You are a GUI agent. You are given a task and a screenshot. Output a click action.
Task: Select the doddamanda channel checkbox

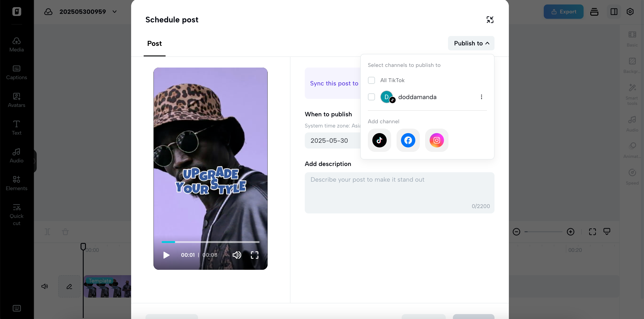pos(371,97)
